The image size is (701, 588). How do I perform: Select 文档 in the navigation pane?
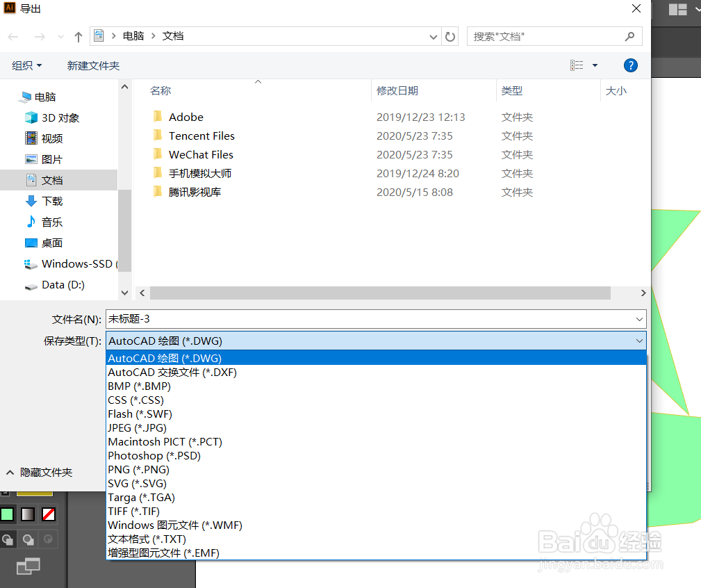(58, 180)
